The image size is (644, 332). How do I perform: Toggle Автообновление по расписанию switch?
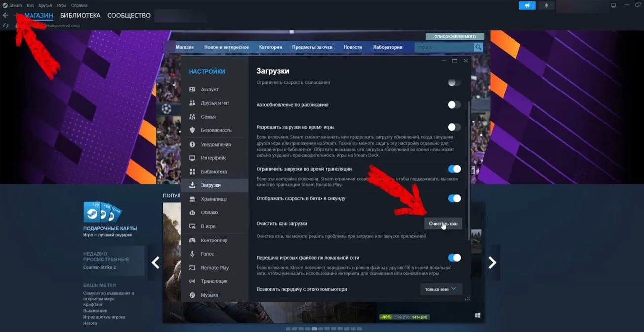coord(454,105)
